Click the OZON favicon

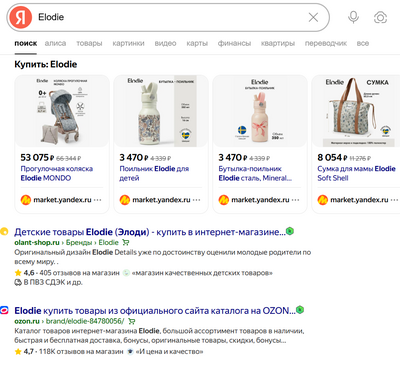point(4,310)
